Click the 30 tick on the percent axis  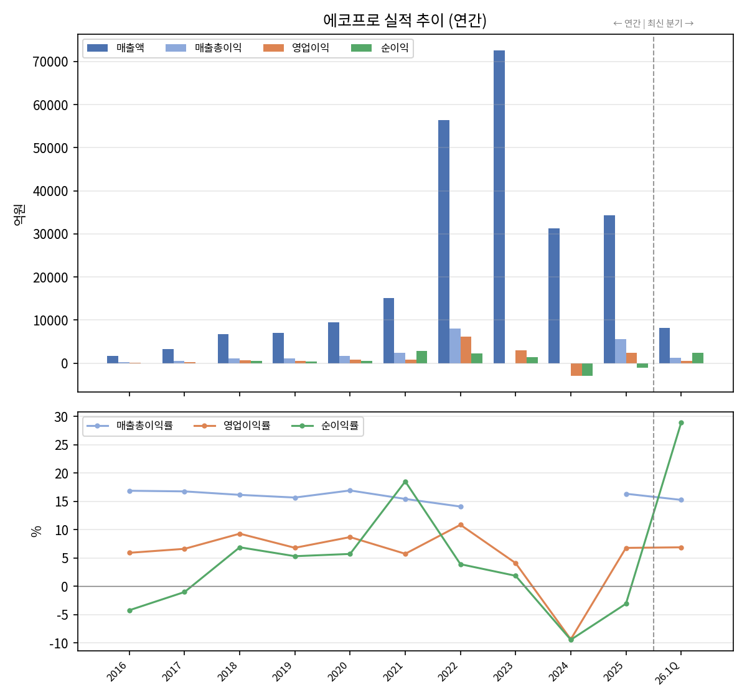tap(61, 417)
